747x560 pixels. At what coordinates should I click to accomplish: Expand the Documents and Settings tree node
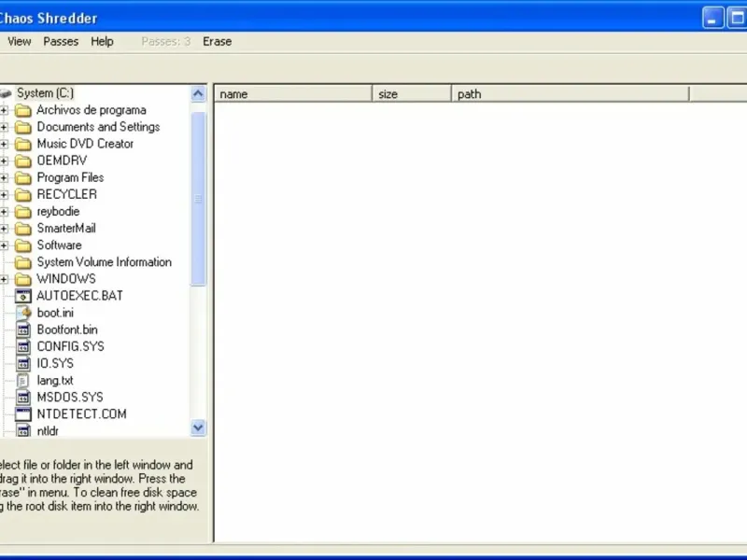pos(4,127)
